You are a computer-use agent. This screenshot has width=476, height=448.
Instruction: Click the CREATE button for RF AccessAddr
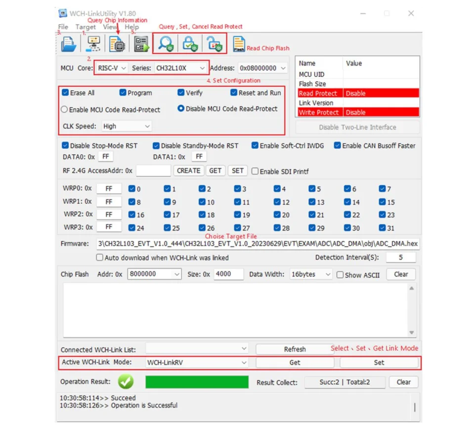(x=188, y=171)
